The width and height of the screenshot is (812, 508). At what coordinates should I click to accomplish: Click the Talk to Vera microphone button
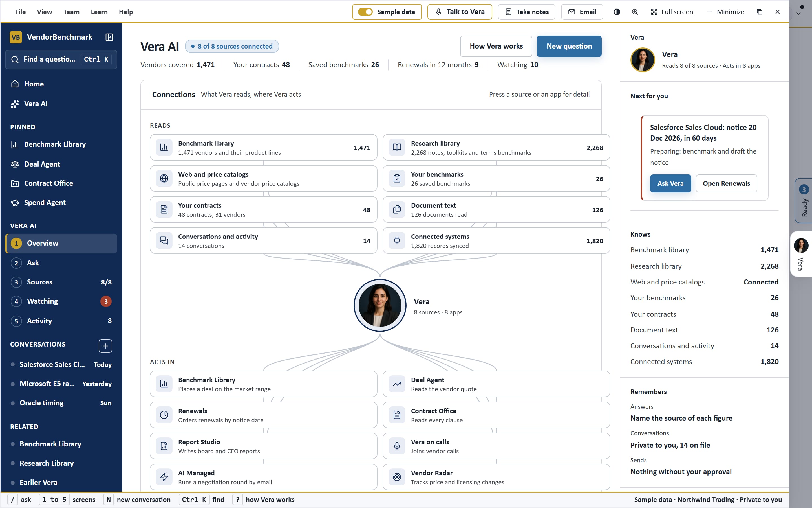point(460,12)
